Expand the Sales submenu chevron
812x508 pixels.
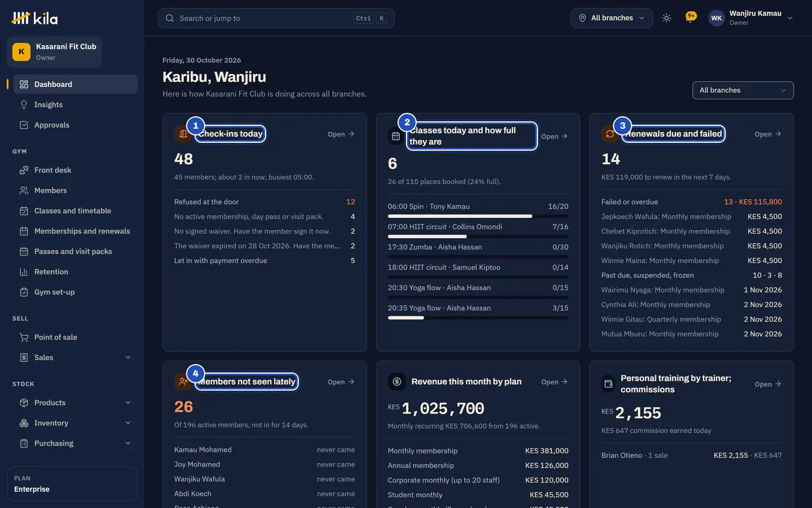coord(128,357)
